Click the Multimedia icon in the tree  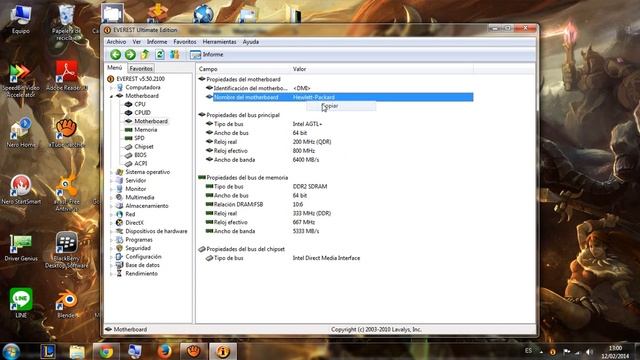119,197
